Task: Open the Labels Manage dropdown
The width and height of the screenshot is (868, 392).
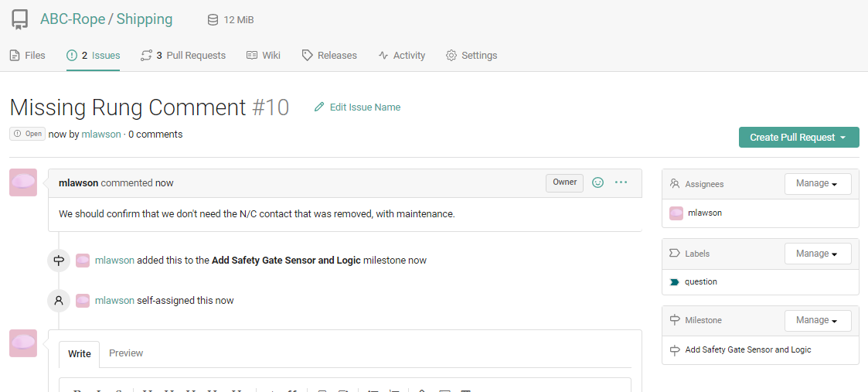Action: [817, 254]
